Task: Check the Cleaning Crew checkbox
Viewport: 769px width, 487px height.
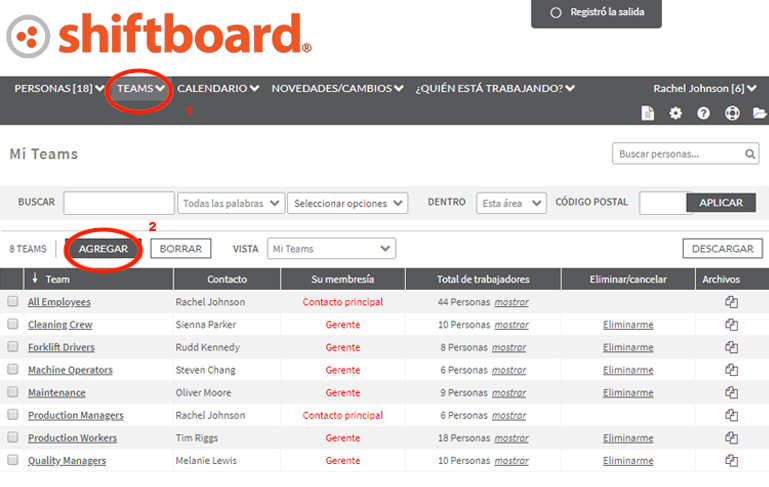Action: click(13, 324)
